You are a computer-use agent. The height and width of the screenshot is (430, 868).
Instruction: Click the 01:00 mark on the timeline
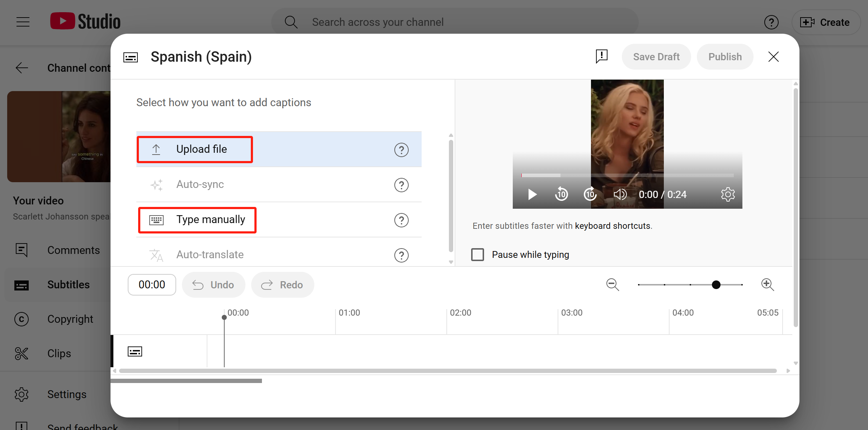349,313
